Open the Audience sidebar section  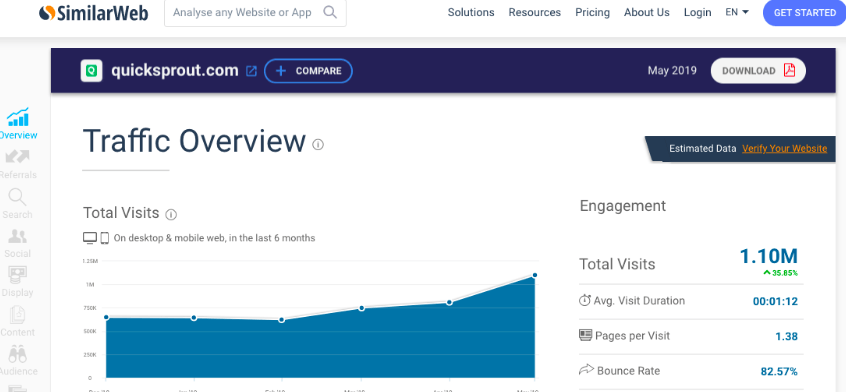point(18,361)
